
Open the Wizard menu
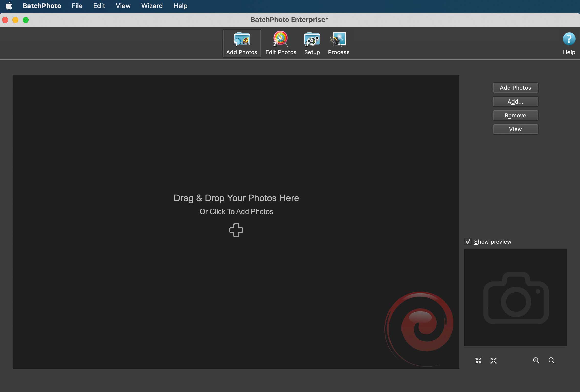[152, 6]
